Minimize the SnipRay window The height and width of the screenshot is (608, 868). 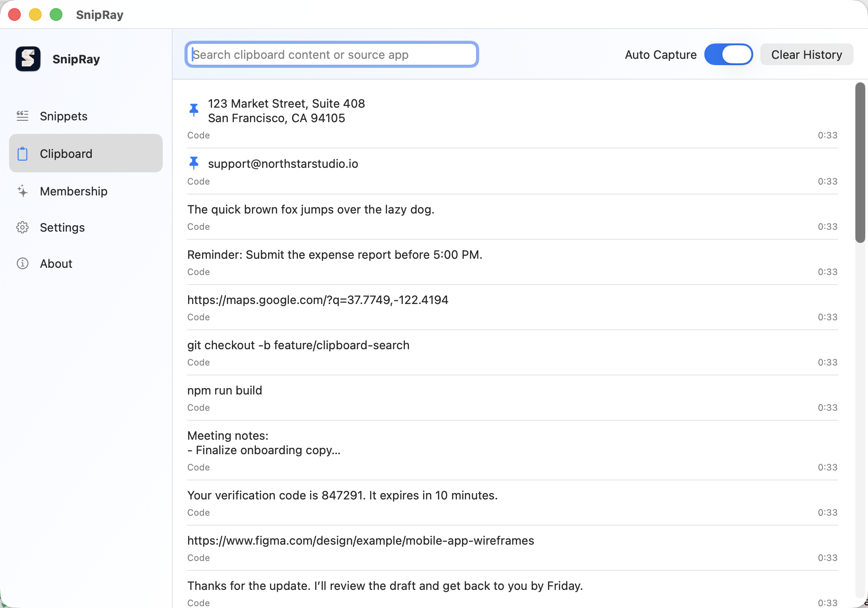coord(35,14)
